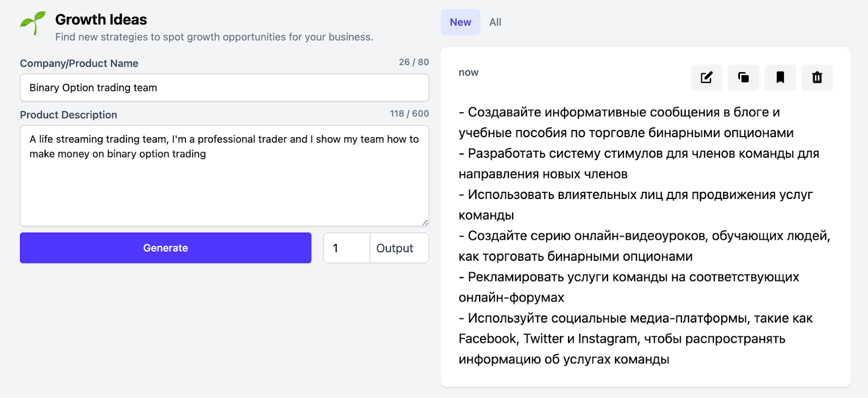The image size is (868, 398).
Task: Grab the textarea resize handle corner
Action: [x=425, y=222]
